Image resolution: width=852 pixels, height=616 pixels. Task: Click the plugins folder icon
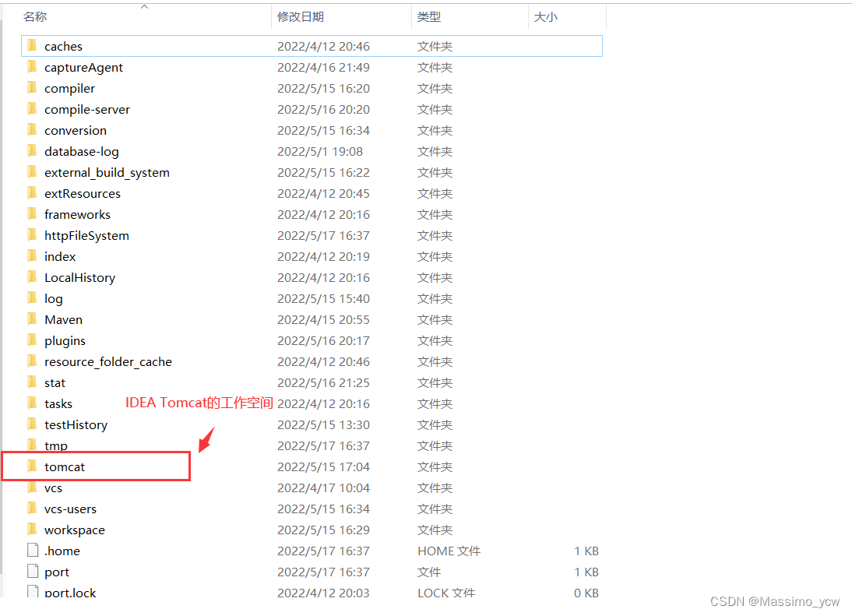[x=33, y=340]
